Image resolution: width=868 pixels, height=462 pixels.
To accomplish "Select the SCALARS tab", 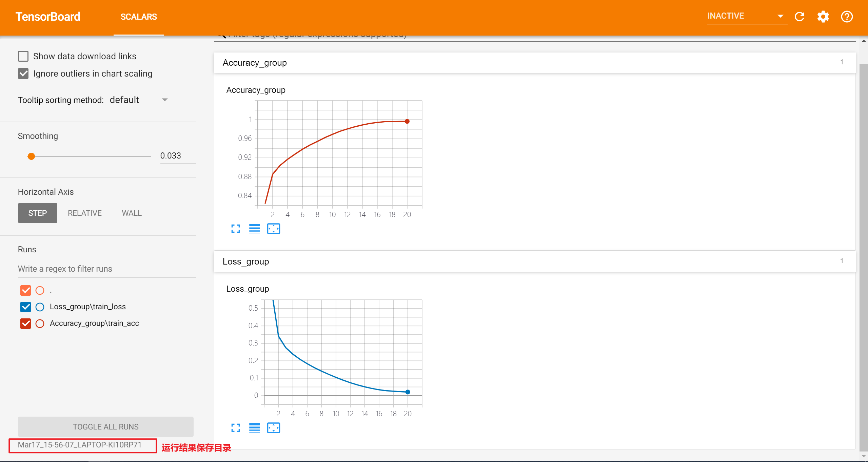I will (139, 17).
